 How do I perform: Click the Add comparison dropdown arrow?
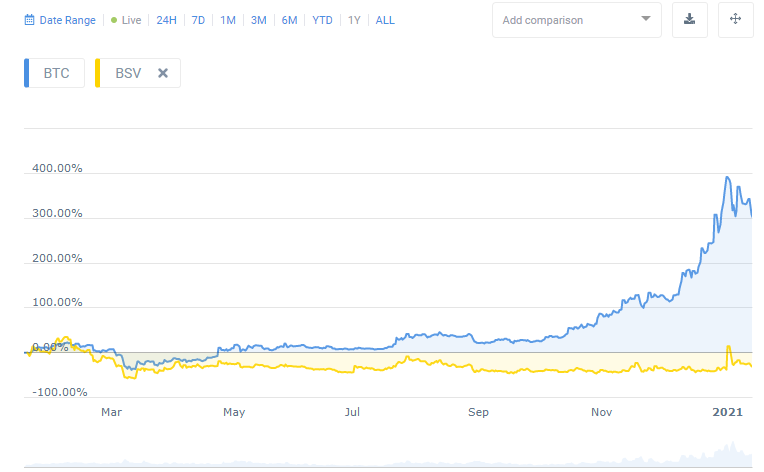645,19
